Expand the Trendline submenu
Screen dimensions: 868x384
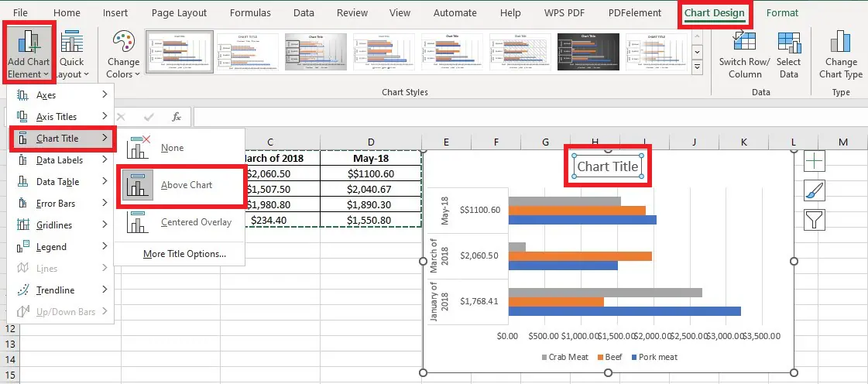[61, 290]
